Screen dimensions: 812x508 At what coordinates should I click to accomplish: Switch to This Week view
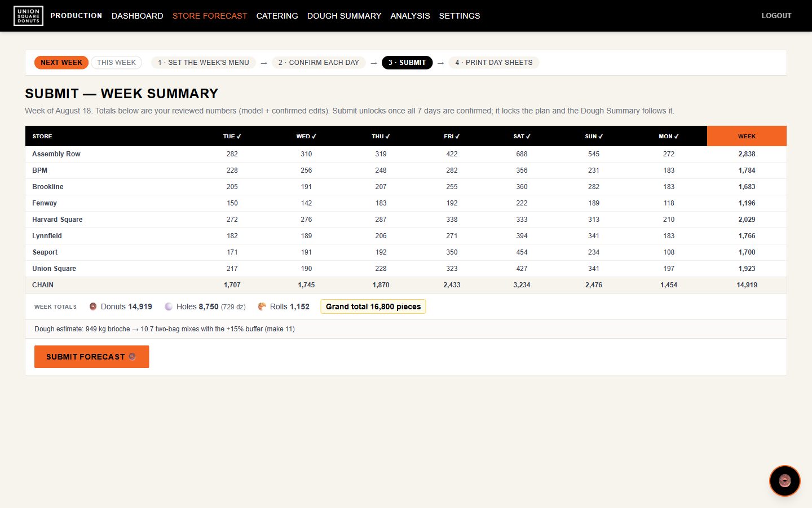(x=116, y=63)
